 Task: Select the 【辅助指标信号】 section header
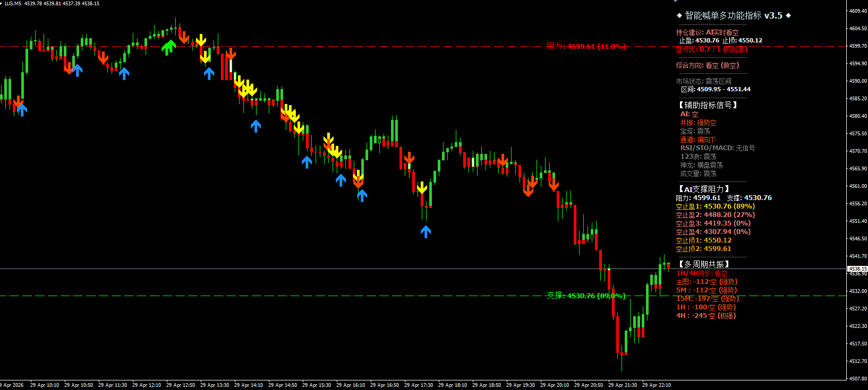click(708, 105)
